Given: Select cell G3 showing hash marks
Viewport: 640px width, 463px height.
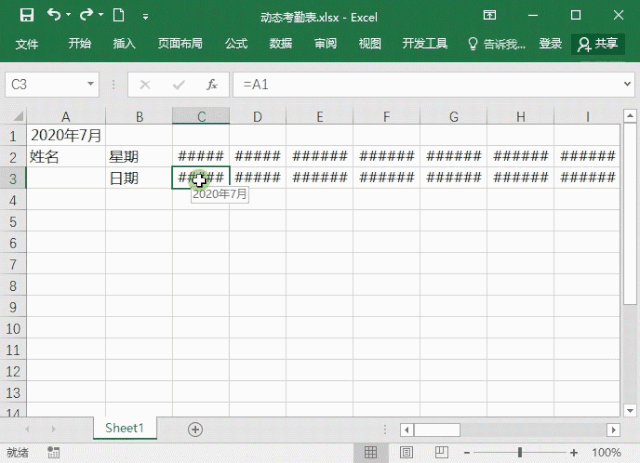Looking at the screenshot, I should click(x=453, y=178).
